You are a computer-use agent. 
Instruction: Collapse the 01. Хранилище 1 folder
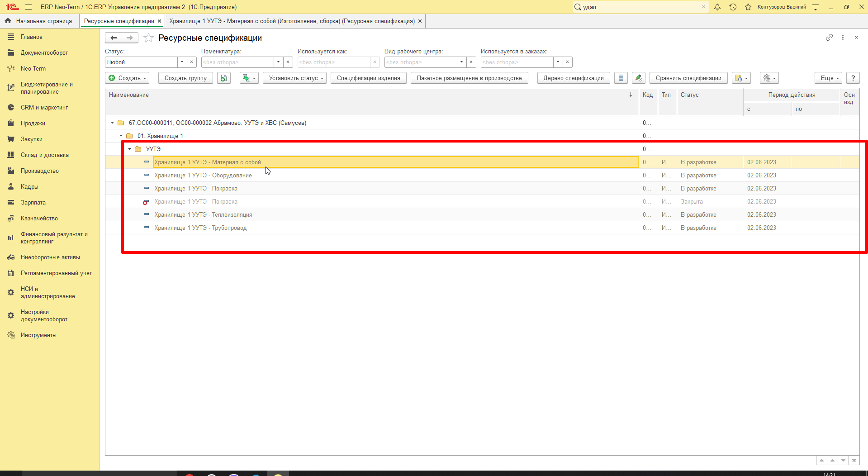click(121, 136)
